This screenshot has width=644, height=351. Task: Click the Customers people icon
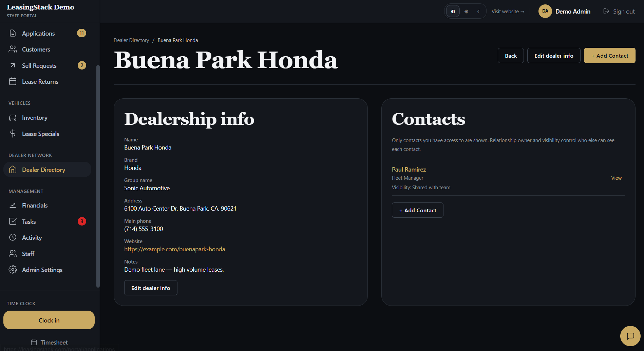click(x=13, y=49)
